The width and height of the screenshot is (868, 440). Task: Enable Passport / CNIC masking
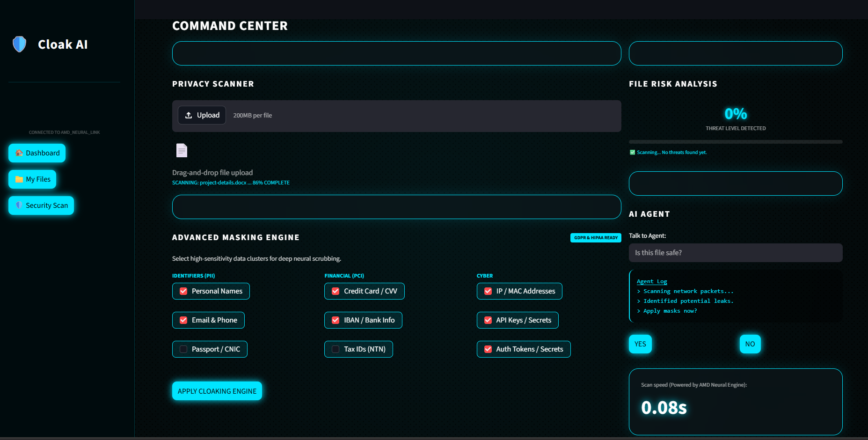tap(183, 349)
